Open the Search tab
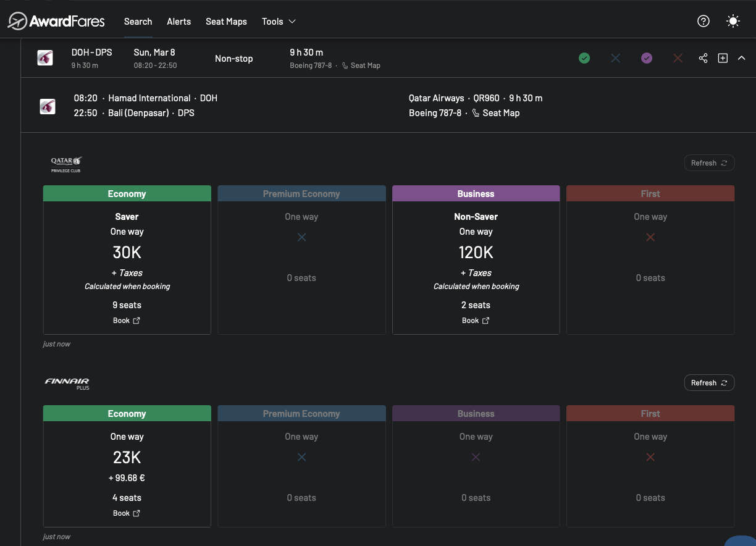756x546 pixels. (138, 21)
